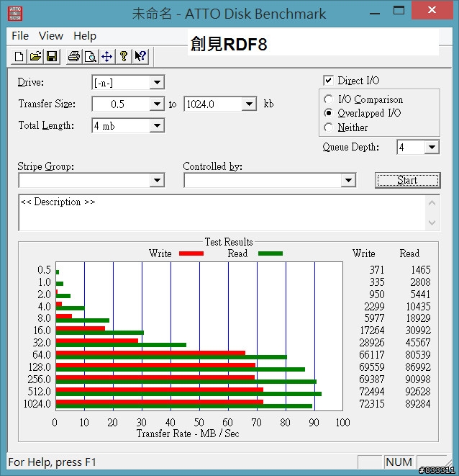Maximize the ATTO Disk Benchmark window
Viewport: 459px width, 476px height.
tap(399, 11)
